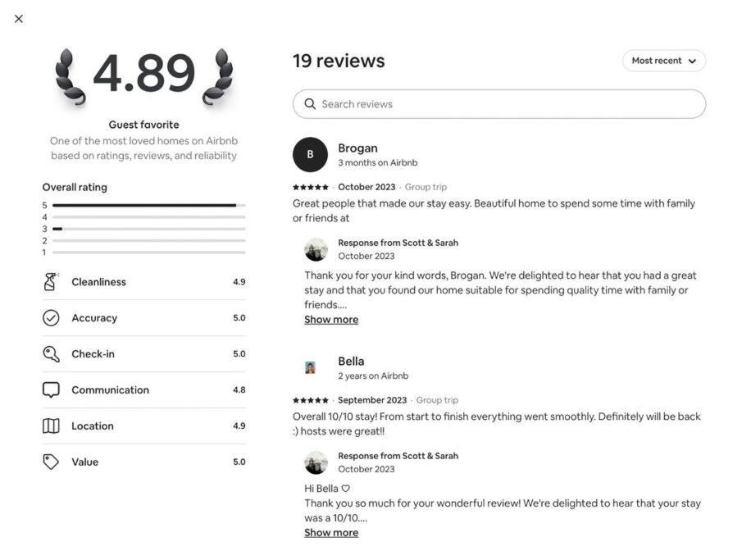Screen dimensions: 751x560
Task: Open Bella's profile photo
Action: tap(310, 367)
